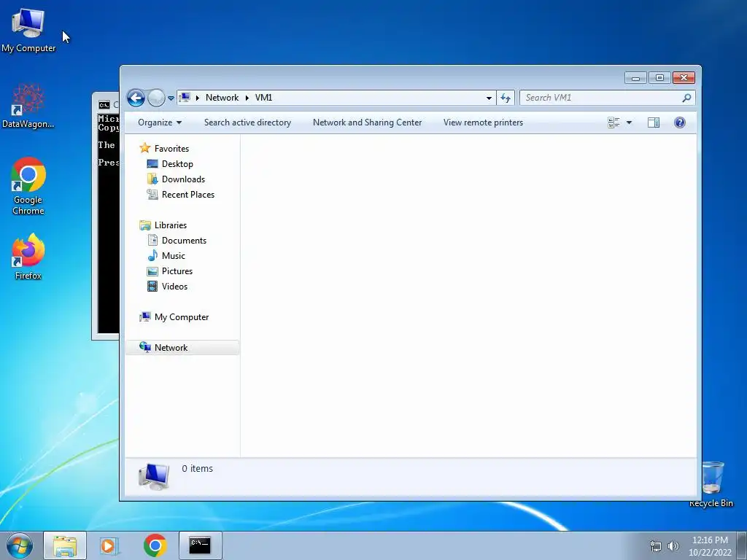
Task: Maximize the VM1 Explorer window
Action: pos(659,77)
